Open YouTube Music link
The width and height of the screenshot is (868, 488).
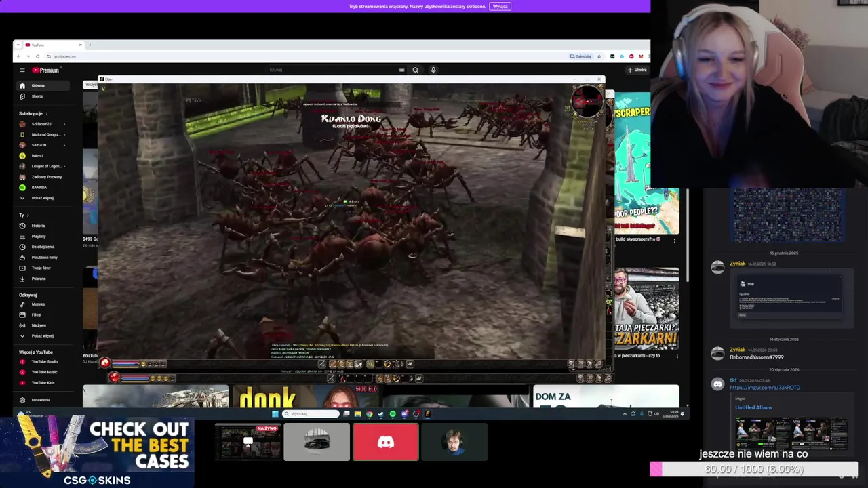[x=43, y=372]
